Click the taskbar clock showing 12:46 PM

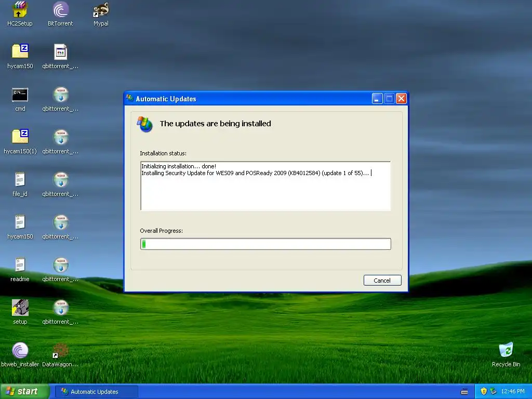(x=513, y=391)
